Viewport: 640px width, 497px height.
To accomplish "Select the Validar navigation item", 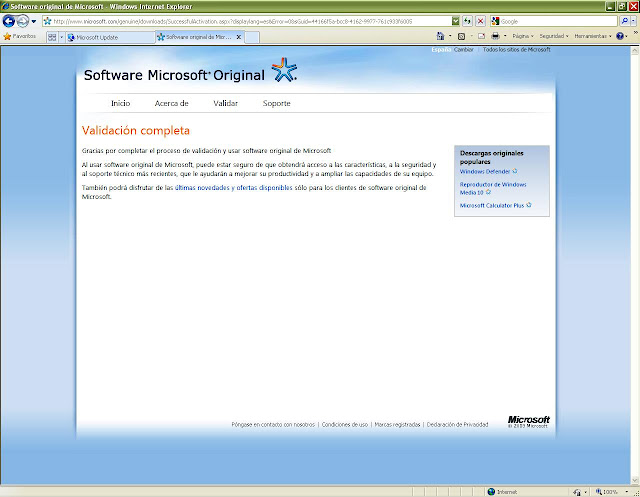I will 225,104.
